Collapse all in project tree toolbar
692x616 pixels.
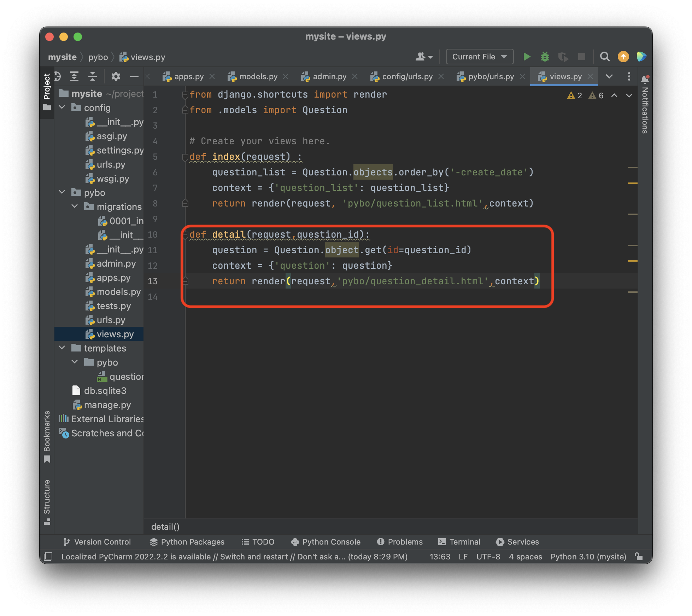pyautogui.click(x=93, y=76)
